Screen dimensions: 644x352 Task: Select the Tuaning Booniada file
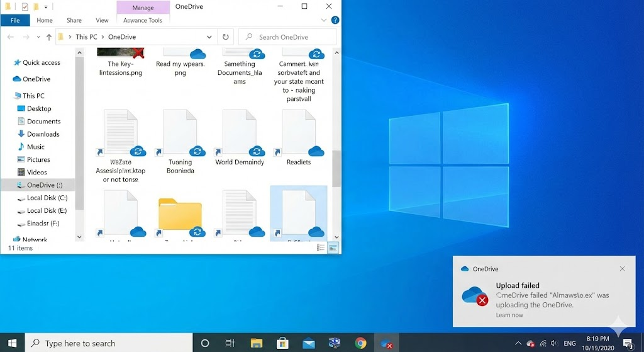(x=180, y=142)
